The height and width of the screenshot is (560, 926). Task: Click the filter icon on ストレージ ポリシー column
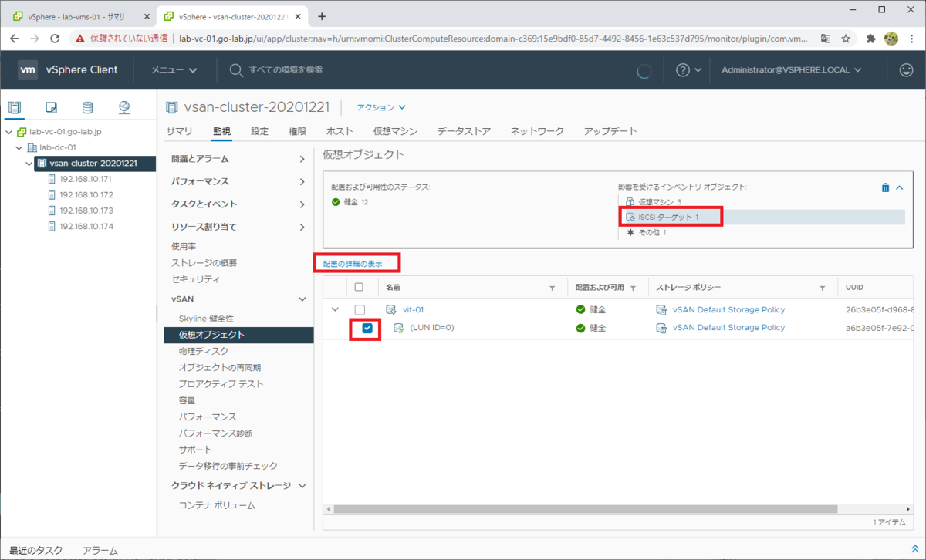(822, 288)
